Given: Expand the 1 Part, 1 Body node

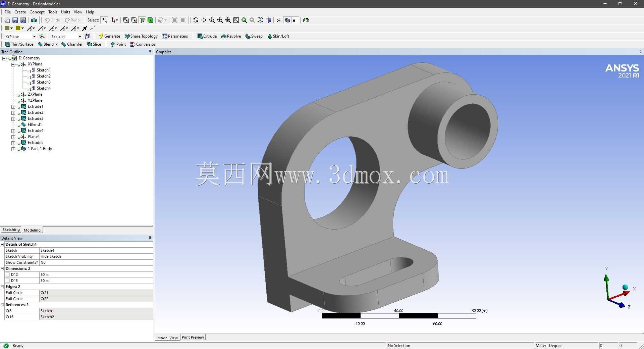Looking at the screenshot, I should pos(13,149).
